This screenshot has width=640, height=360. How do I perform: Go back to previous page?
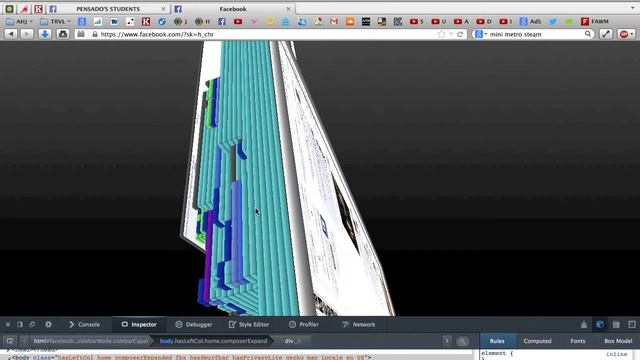coord(11,34)
